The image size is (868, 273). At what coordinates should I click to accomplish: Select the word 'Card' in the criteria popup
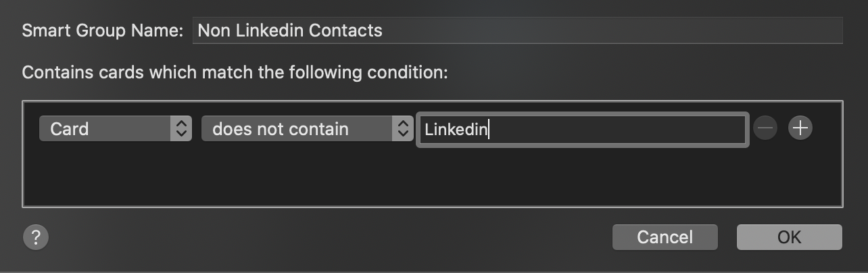70,128
